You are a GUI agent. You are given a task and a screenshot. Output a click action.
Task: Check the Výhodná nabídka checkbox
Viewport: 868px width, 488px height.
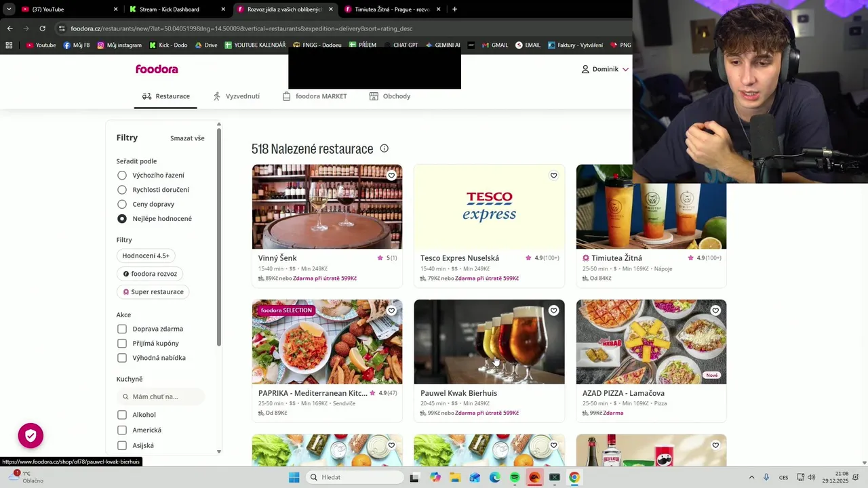[x=122, y=358]
